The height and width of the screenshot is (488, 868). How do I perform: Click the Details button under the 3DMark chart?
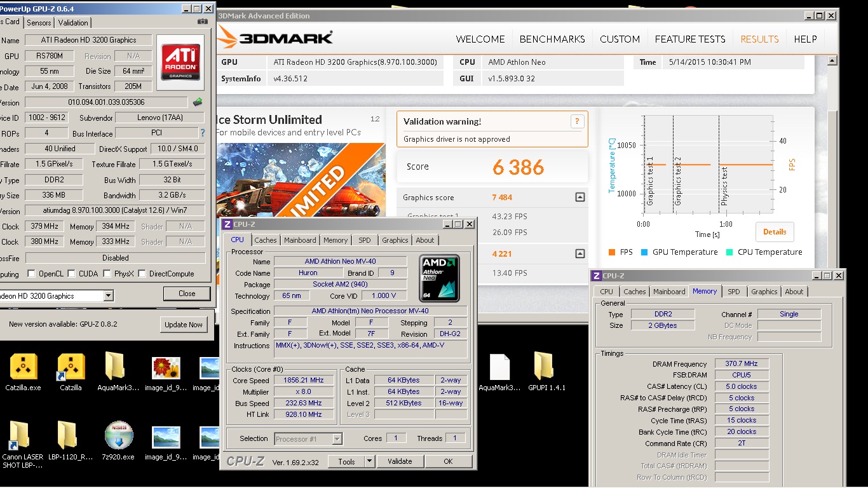coord(775,232)
